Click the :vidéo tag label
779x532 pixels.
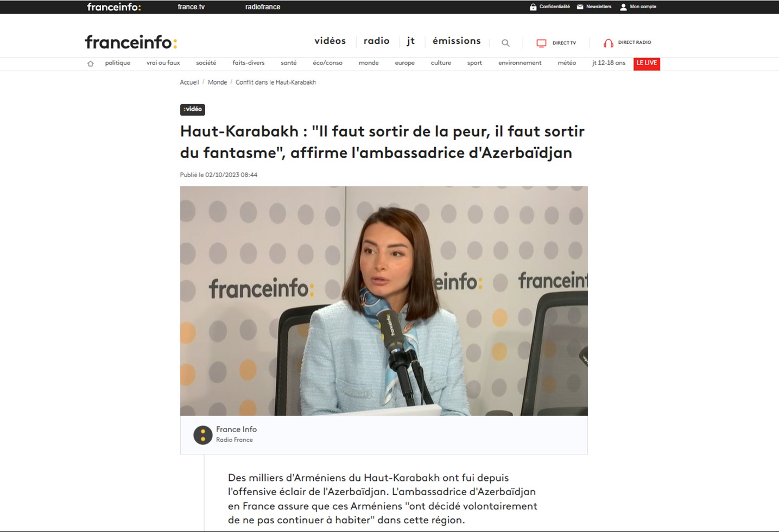coord(193,109)
